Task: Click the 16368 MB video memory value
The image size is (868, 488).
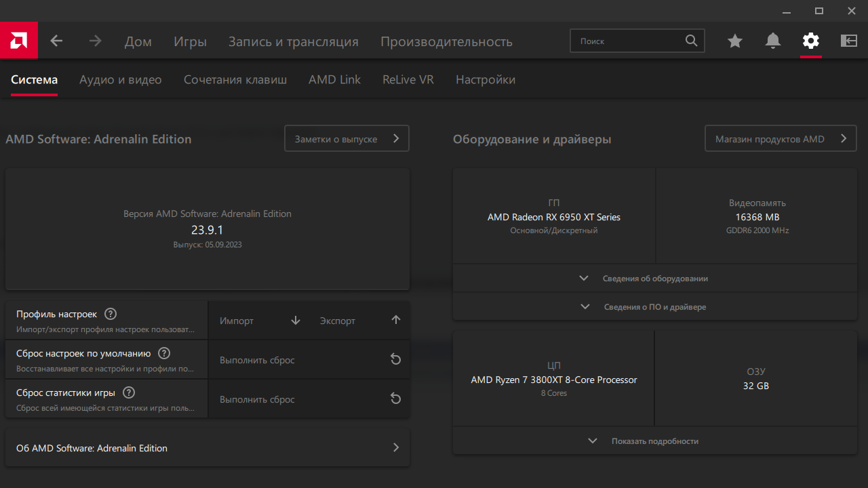Action: pyautogui.click(x=757, y=217)
